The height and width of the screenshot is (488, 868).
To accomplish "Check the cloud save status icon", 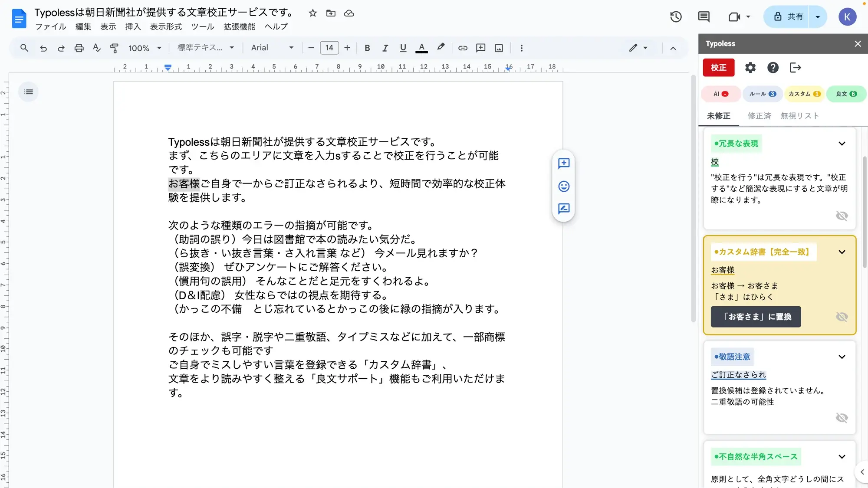I will [x=349, y=13].
